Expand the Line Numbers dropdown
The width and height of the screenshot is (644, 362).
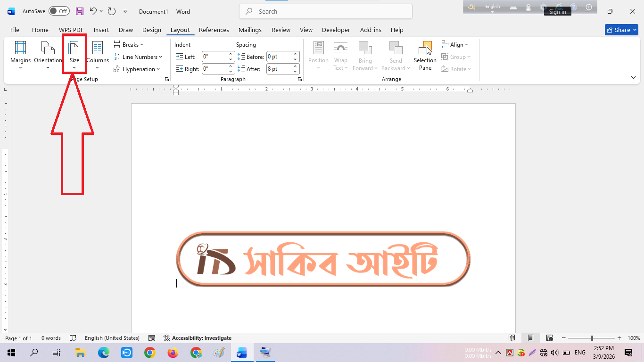(x=138, y=57)
